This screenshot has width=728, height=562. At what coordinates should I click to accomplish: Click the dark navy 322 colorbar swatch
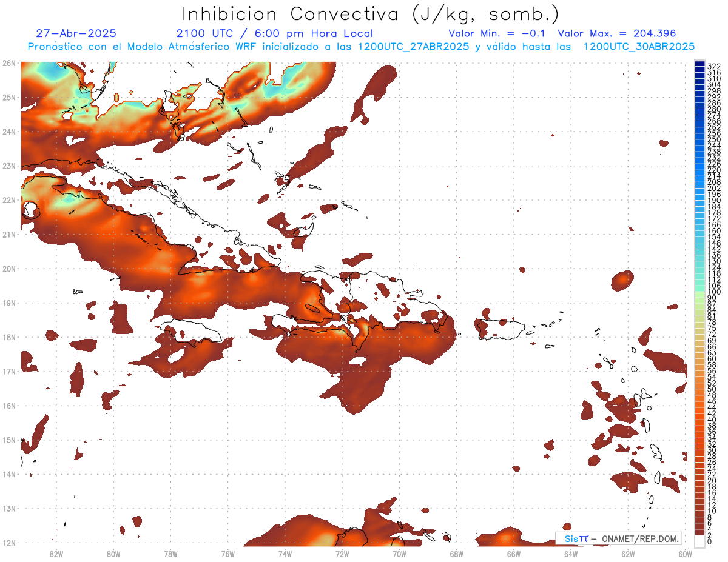pyautogui.click(x=699, y=64)
